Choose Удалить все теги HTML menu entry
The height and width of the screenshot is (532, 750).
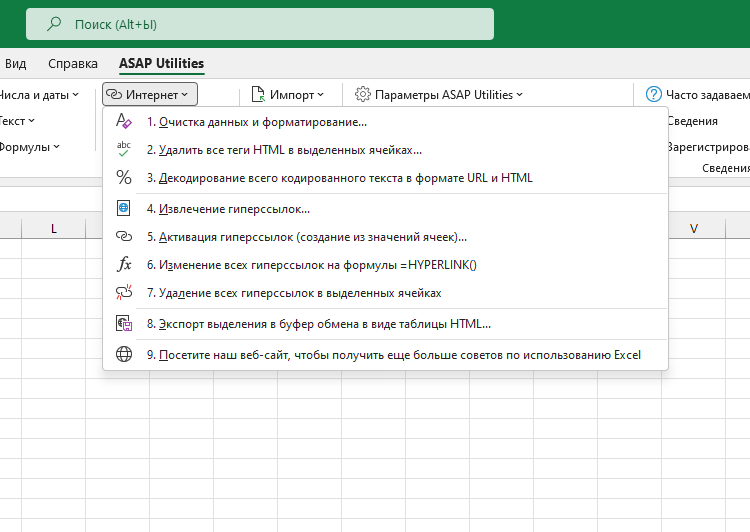284,150
